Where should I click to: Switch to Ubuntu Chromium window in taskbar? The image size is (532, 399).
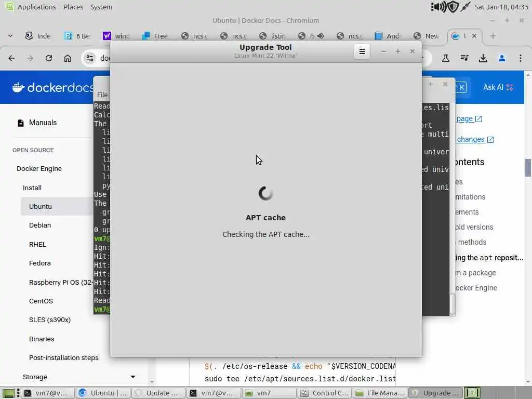tap(103, 393)
